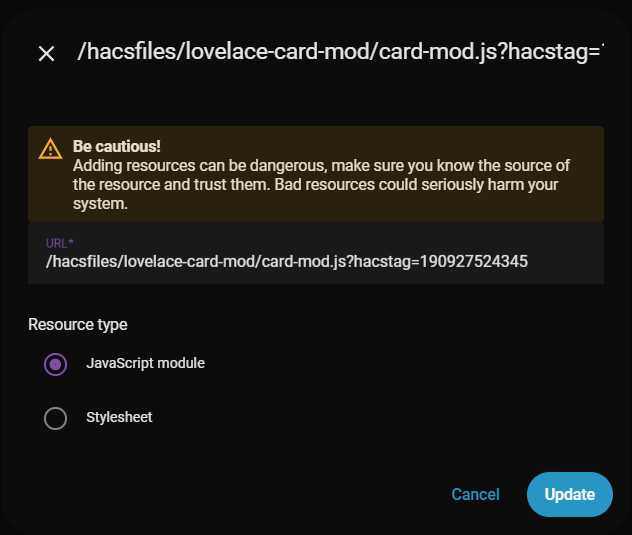Click the purple URL* field label
The width and height of the screenshot is (632, 535).
coord(60,243)
